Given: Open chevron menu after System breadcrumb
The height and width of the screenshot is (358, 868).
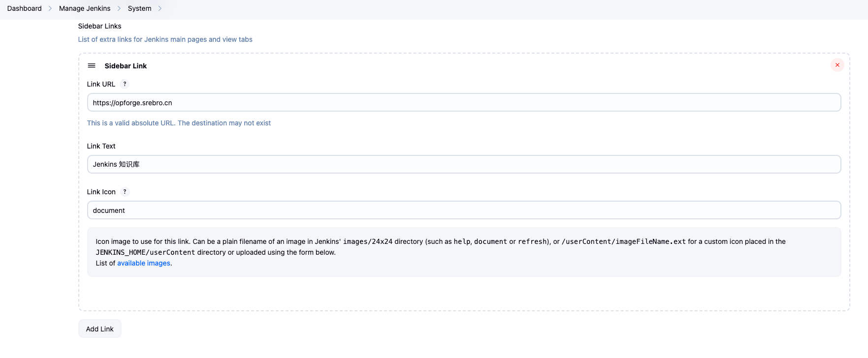Looking at the screenshot, I should pyautogui.click(x=160, y=8).
